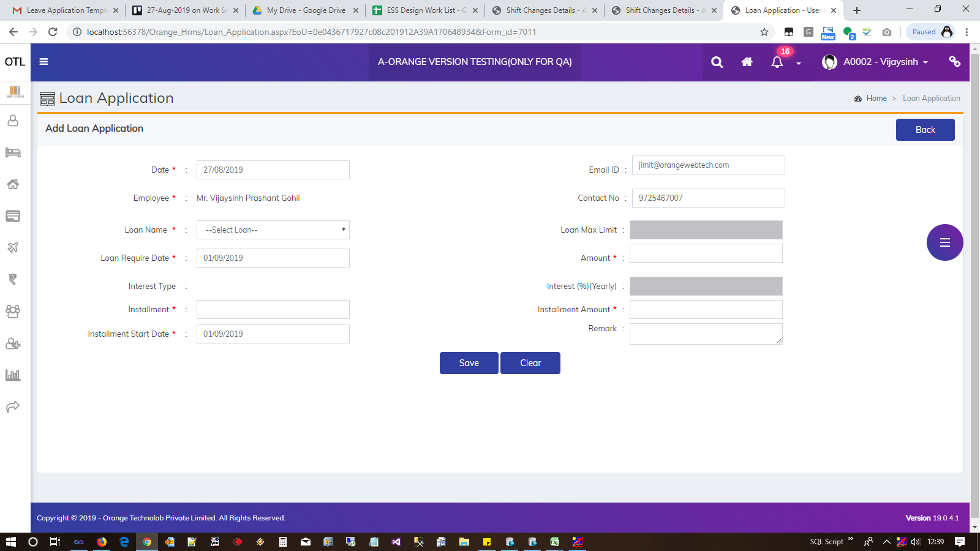Click the payroll card icon in the sidebar

coord(13,216)
